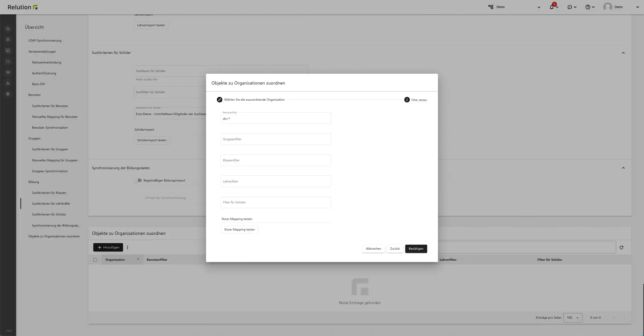Select Suchkriterien für Schüler sidebar entry
The width and height of the screenshot is (644, 336).
pyautogui.click(x=49, y=214)
